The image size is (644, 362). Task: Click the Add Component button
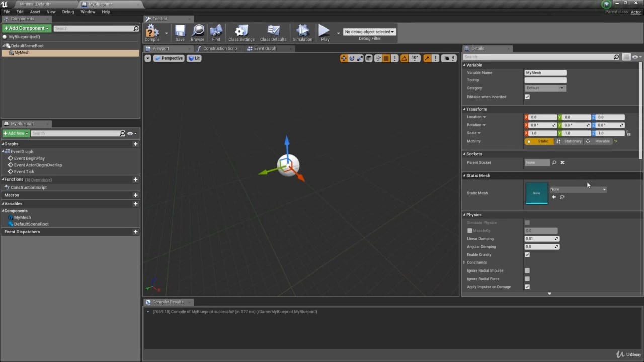tap(26, 28)
